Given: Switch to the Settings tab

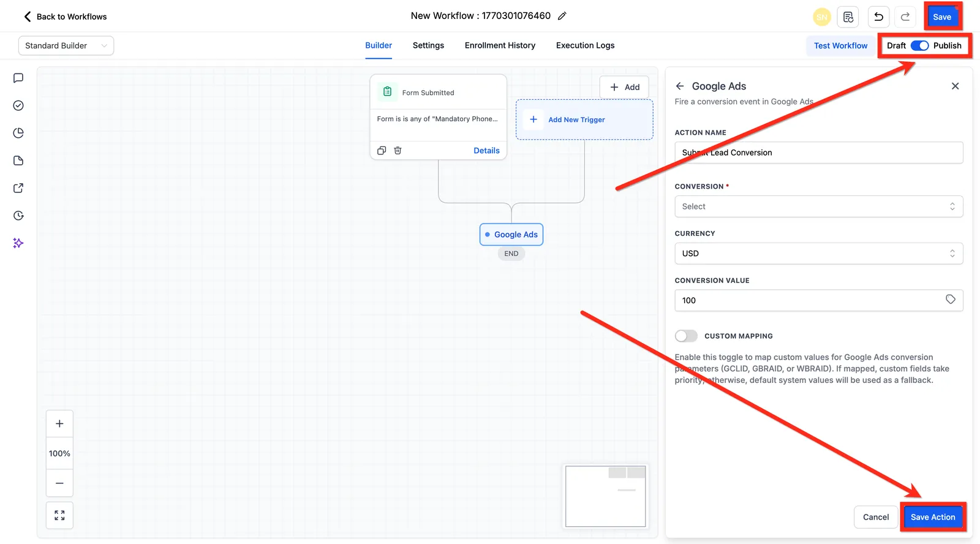Looking at the screenshot, I should point(428,45).
